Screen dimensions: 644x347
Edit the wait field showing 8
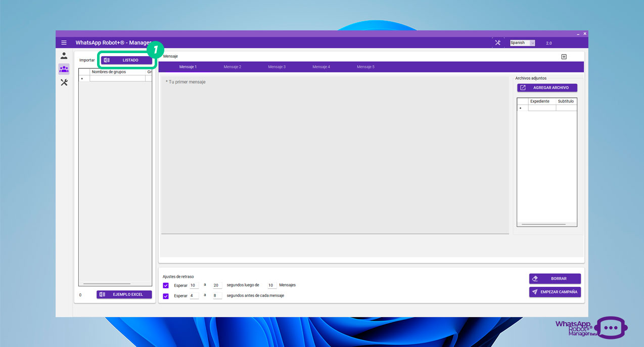(x=217, y=295)
